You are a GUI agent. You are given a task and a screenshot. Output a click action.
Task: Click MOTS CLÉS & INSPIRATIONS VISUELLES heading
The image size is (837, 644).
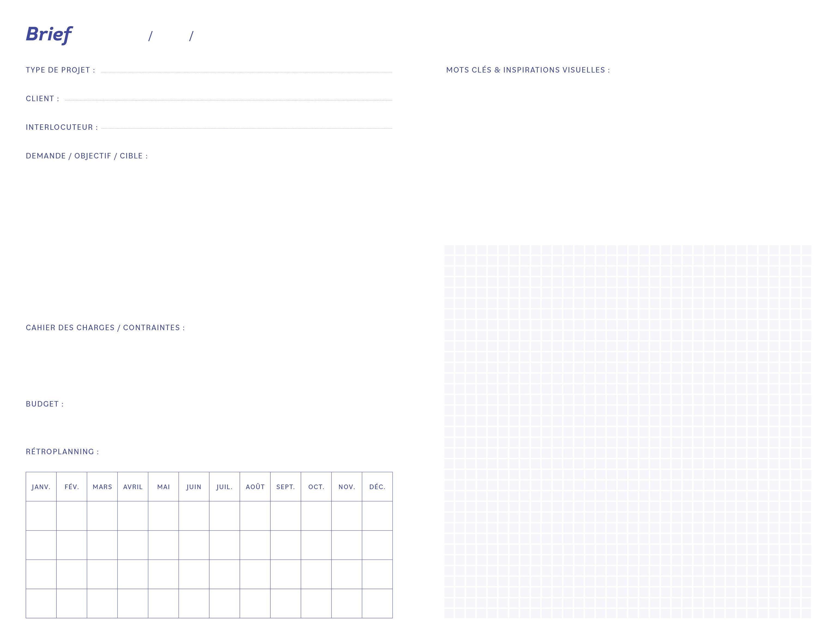pos(528,70)
